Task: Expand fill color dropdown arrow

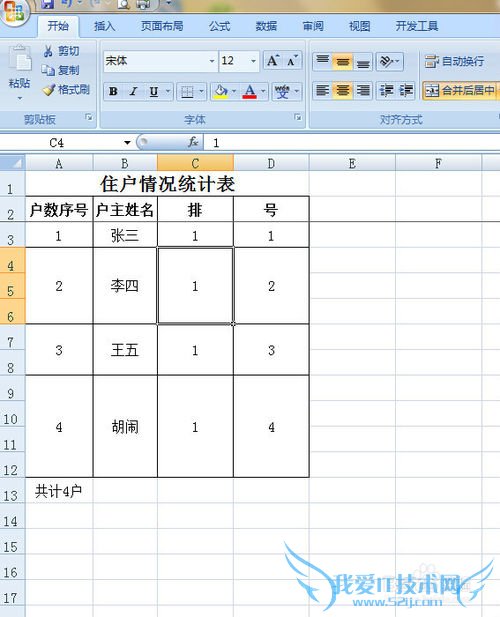Action: (x=234, y=92)
